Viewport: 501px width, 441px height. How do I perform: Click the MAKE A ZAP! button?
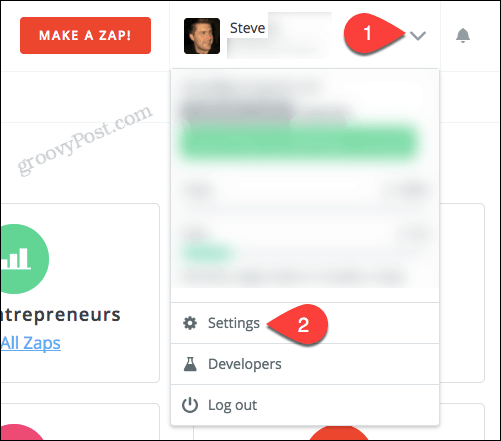85,35
